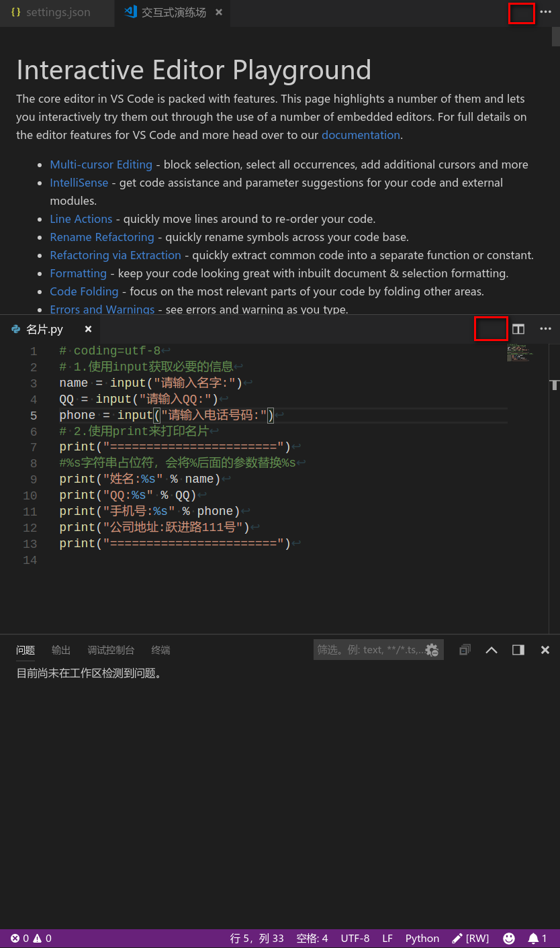Follow the Multi-cursor Editing link
This screenshot has width=560, height=948.
[x=101, y=164]
